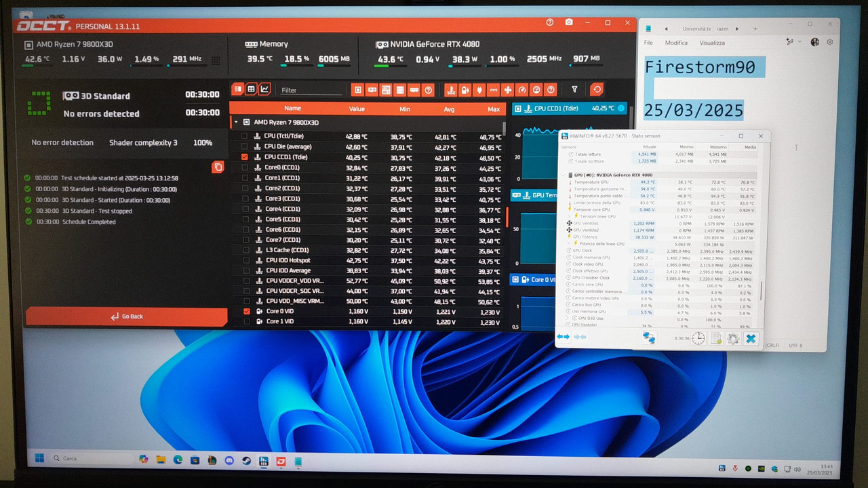
Task: Take OCCT screenshot with camera icon
Action: (569, 22)
